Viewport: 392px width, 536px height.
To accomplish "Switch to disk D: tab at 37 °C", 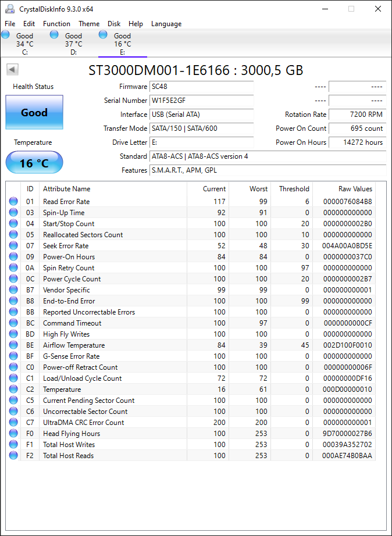I will pos(73,44).
